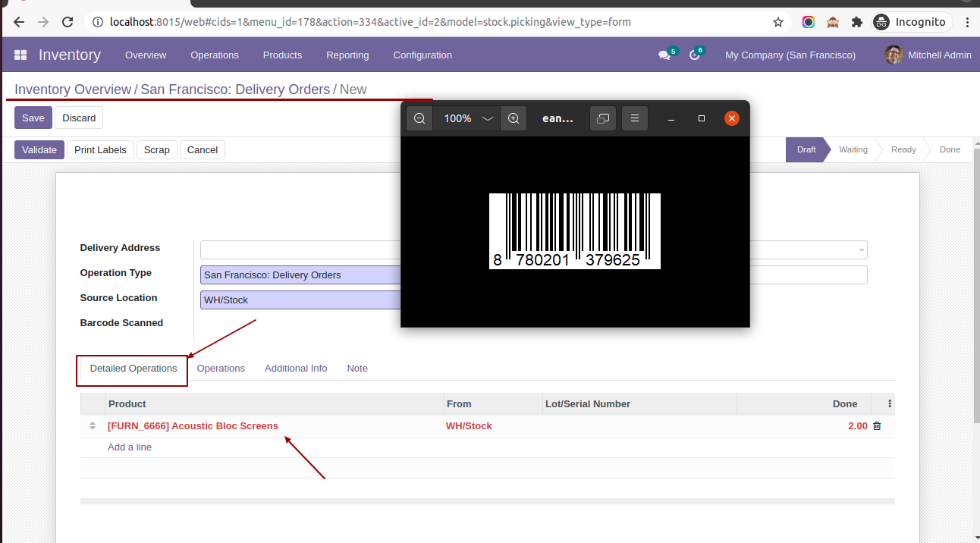The height and width of the screenshot is (543, 980).
Task: Open image viewer hamburger menu
Action: point(635,118)
